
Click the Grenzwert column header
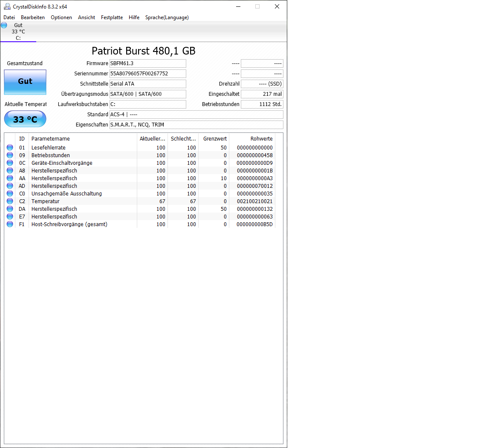coord(214,138)
